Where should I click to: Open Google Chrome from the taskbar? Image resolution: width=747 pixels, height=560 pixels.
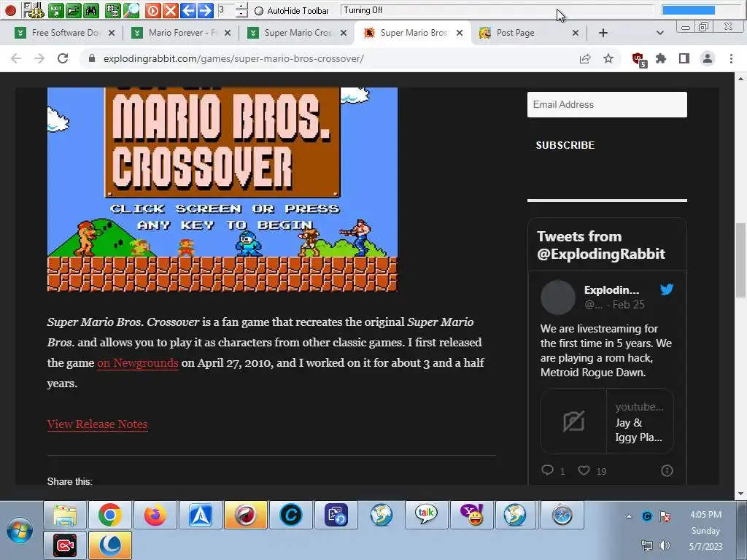[110, 515]
